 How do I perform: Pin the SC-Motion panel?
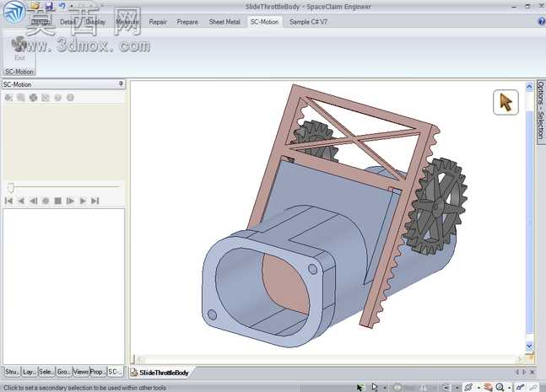pyautogui.click(x=121, y=83)
